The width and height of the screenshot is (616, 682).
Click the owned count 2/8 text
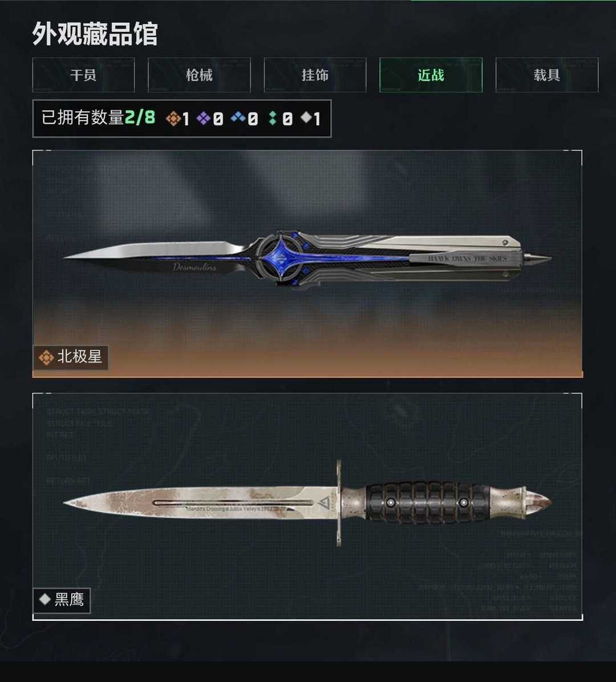(x=140, y=118)
